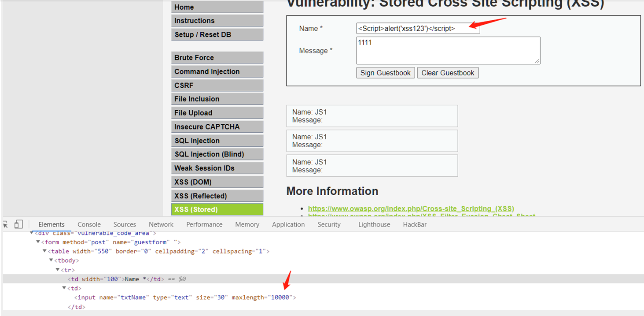Open the Memory tab

pos(247,224)
